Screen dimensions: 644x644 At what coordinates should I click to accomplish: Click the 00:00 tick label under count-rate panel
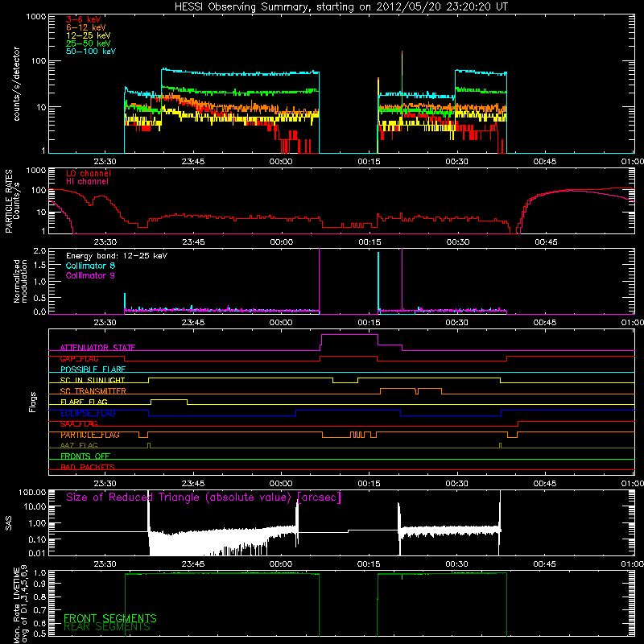click(281, 162)
